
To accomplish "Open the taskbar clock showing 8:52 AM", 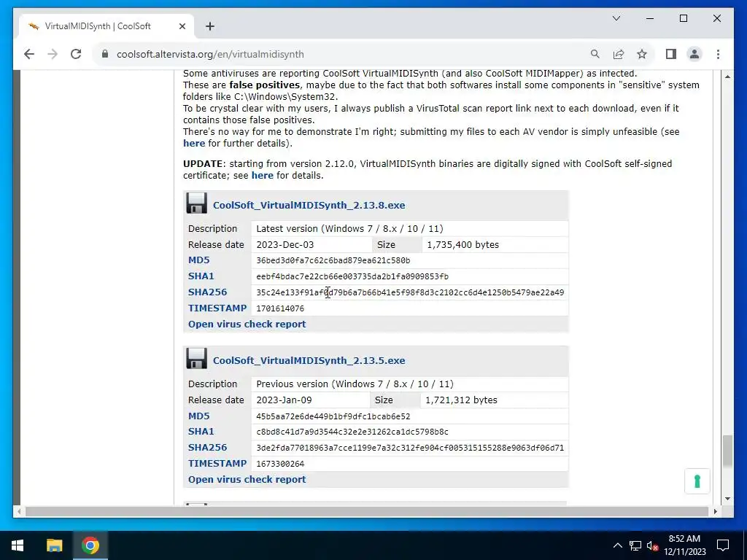I will click(684, 545).
